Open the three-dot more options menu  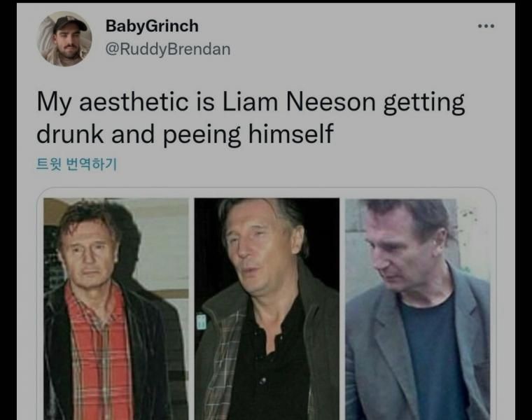click(x=486, y=26)
